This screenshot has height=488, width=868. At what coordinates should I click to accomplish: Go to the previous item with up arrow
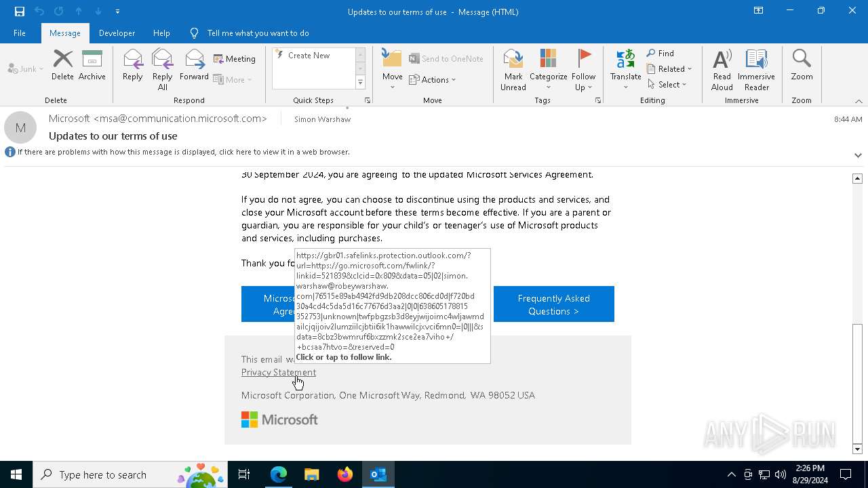79,12
